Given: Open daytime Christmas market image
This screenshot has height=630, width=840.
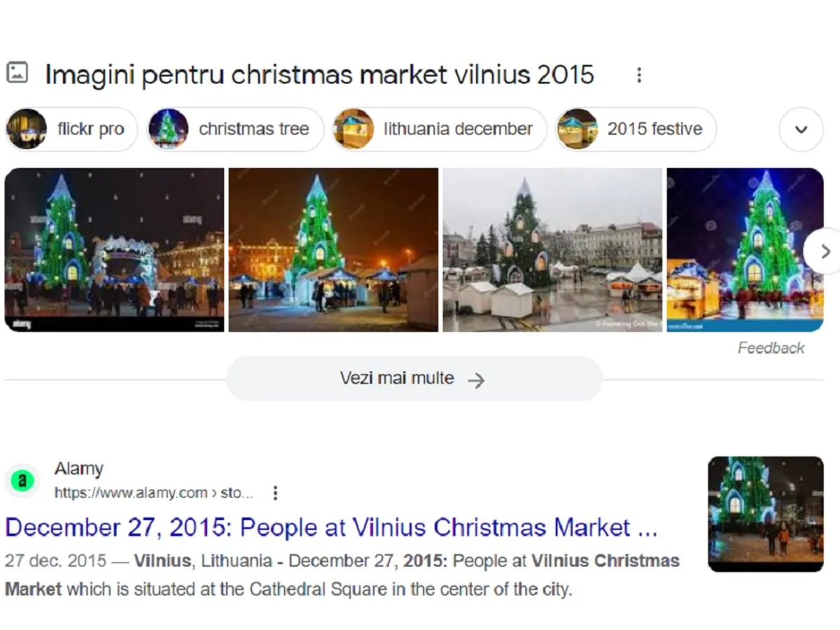Looking at the screenshot, I should 552,250.
